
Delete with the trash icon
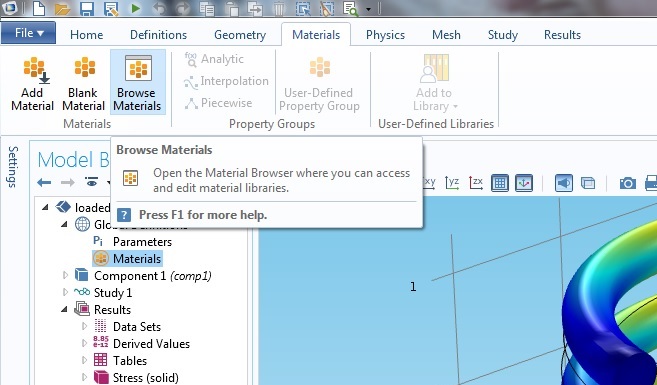[x=279, y=8]
